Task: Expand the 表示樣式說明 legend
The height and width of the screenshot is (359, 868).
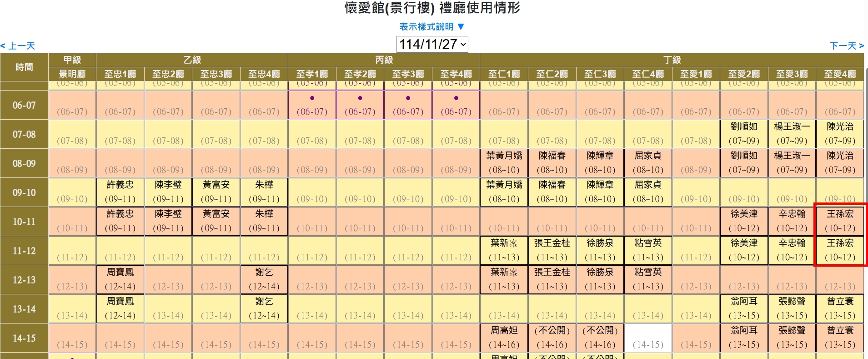Action: [x=431, y=27]
